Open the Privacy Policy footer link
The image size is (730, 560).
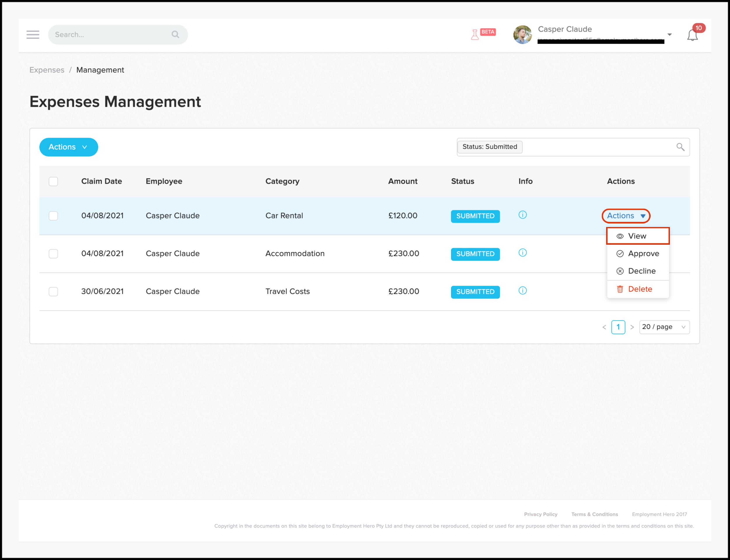pos(541,514)
